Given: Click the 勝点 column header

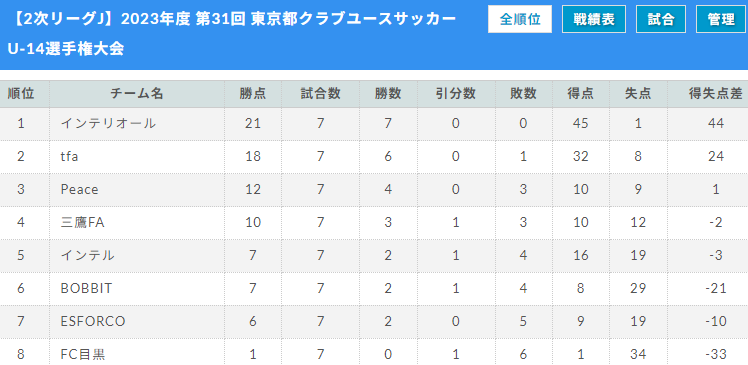Looking at the screenshot, I should 253,94.
